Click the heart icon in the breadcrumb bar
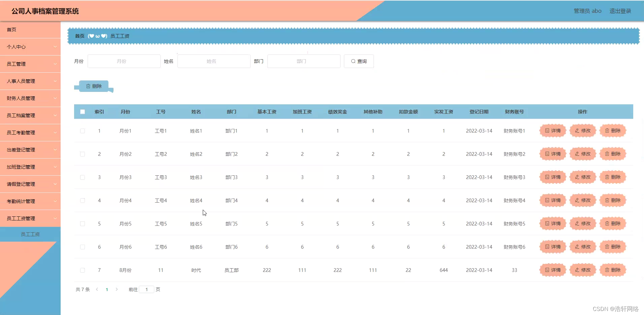 click(91, 36)
